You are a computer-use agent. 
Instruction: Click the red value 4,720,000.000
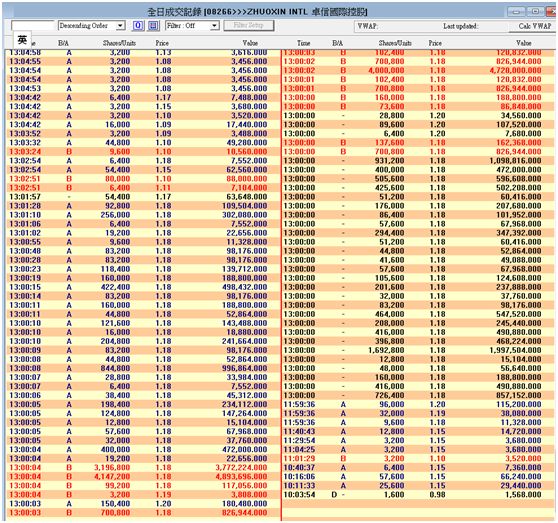516,70
